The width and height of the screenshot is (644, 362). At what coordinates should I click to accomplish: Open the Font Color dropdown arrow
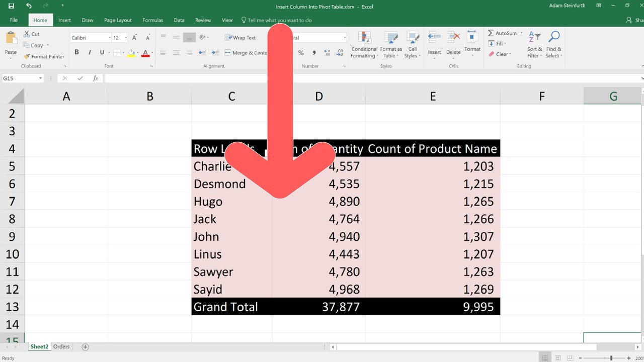[x=152, y=53]
